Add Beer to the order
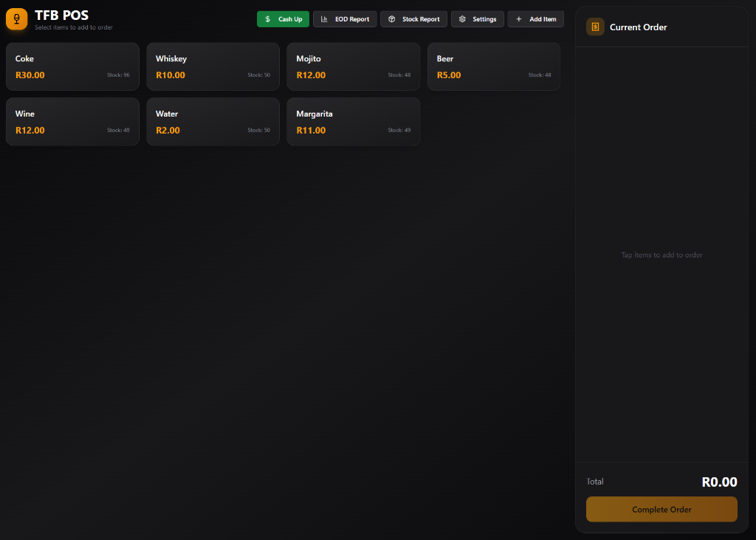This screenshot has height=540, width=756. (x=494, y=66)
